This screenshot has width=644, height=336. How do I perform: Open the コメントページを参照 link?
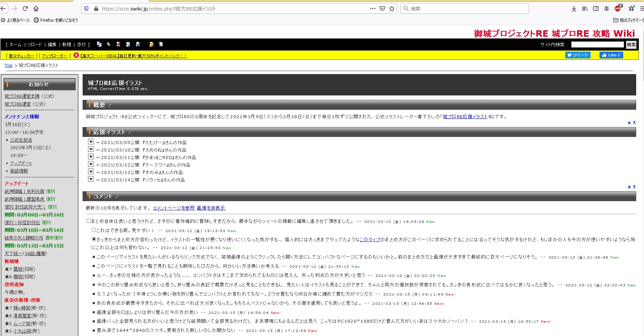click(x=174, y=208)
